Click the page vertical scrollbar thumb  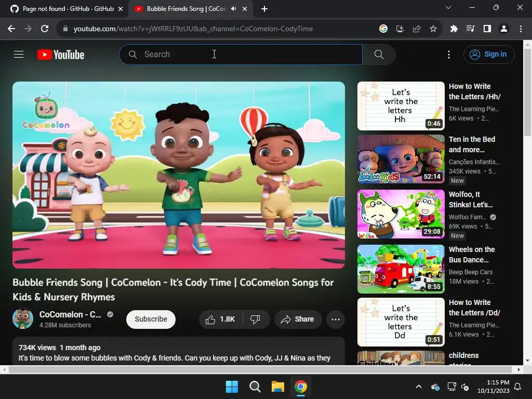click(528, 92)
